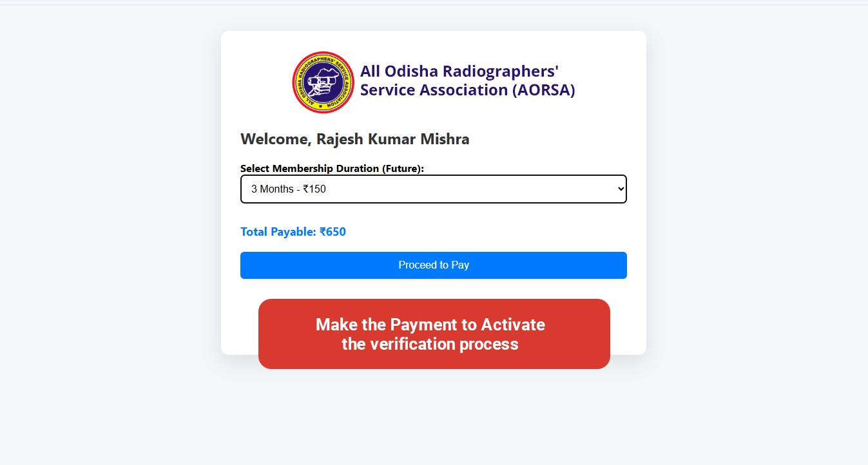This screenshot has height=465, width=868.
Task: Click "the verification process" banner text
Action: (x=430, y=344)
